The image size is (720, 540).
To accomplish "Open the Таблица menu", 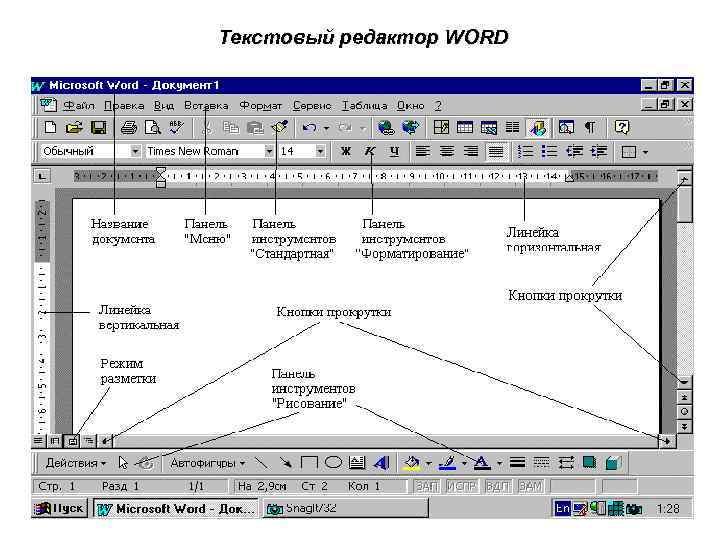I will point(365,106).
